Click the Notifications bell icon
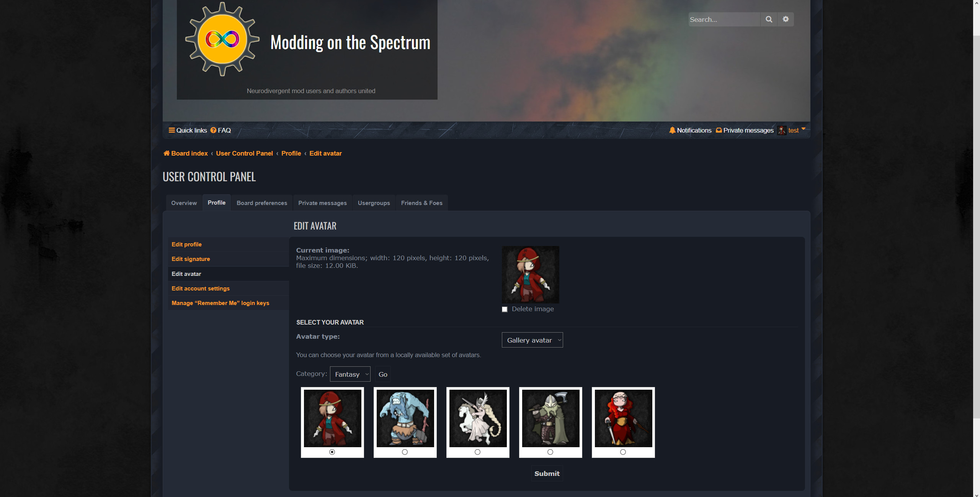Image resolution: width=980 pixels, height=497 pixels. coord(672,130)
